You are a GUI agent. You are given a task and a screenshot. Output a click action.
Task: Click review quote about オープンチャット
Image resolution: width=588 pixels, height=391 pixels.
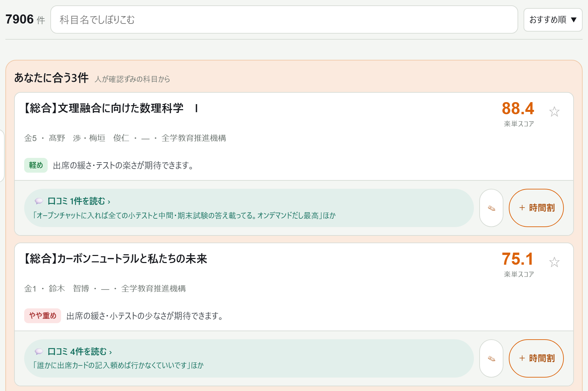pos(184,216)
